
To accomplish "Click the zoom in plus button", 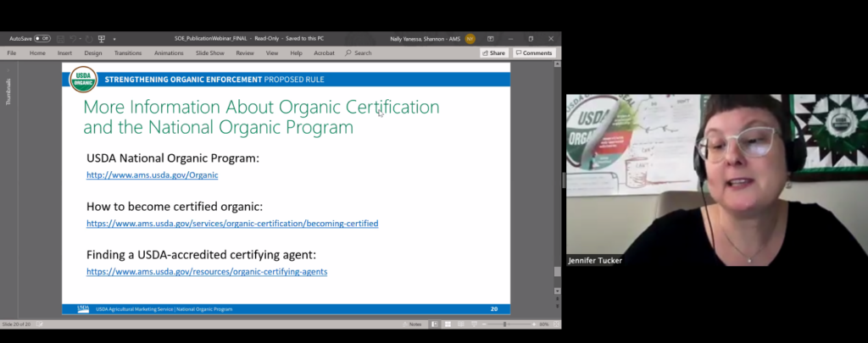I will (534, 324).
